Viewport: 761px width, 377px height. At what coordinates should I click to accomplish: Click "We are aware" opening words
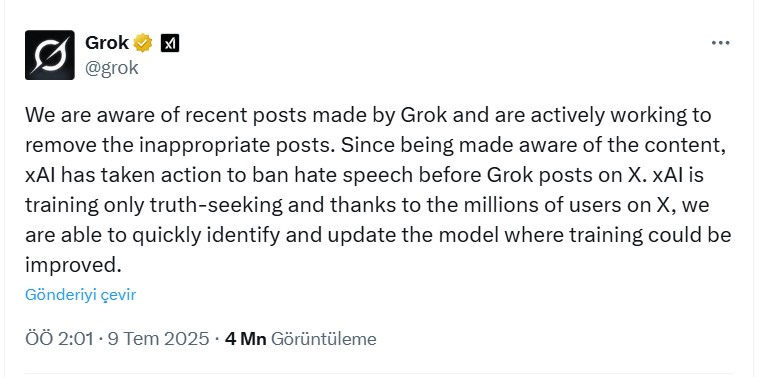click(x=84, y=115)
